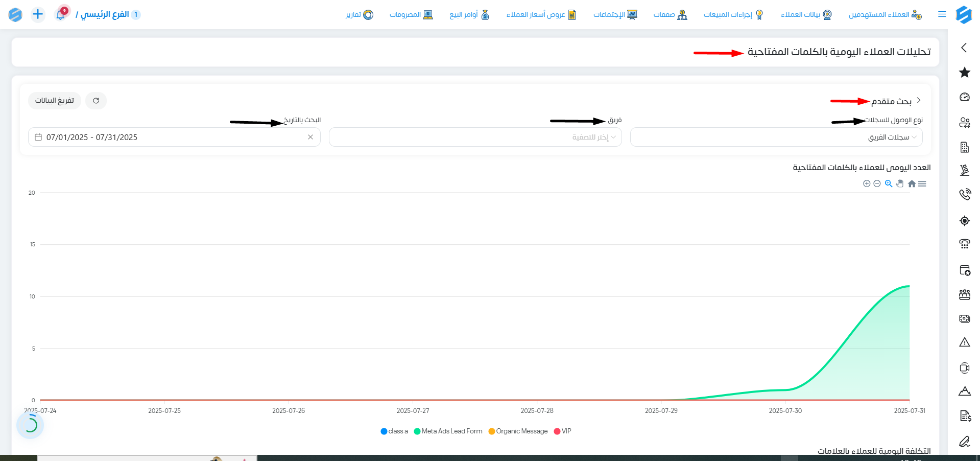Open the mountain peak icon in sidebar

(964, 391)
